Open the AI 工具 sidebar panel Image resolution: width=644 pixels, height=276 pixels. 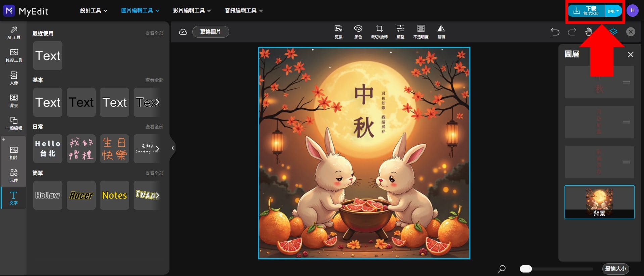[14, 33]
